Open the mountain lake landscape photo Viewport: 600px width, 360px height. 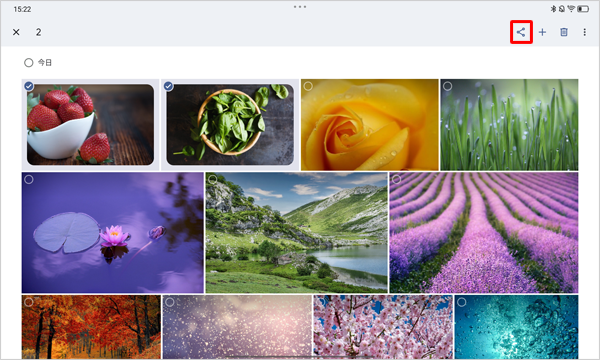click(x=297, y=233)
